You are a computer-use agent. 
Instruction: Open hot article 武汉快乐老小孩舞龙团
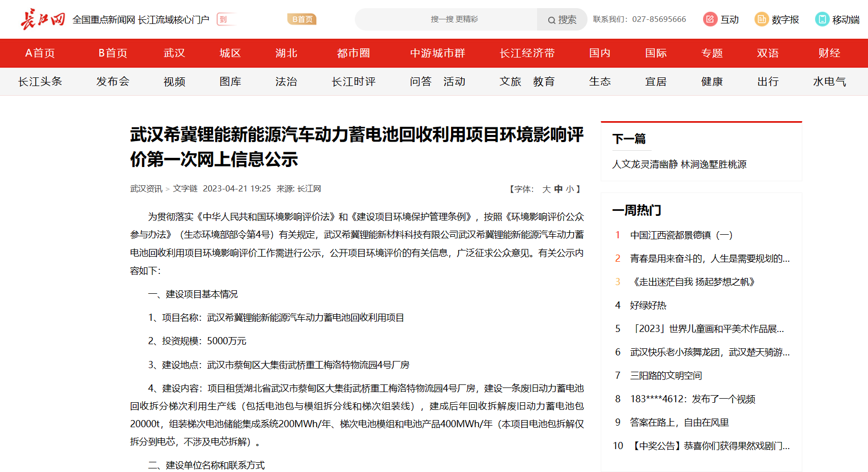[710, 352]
